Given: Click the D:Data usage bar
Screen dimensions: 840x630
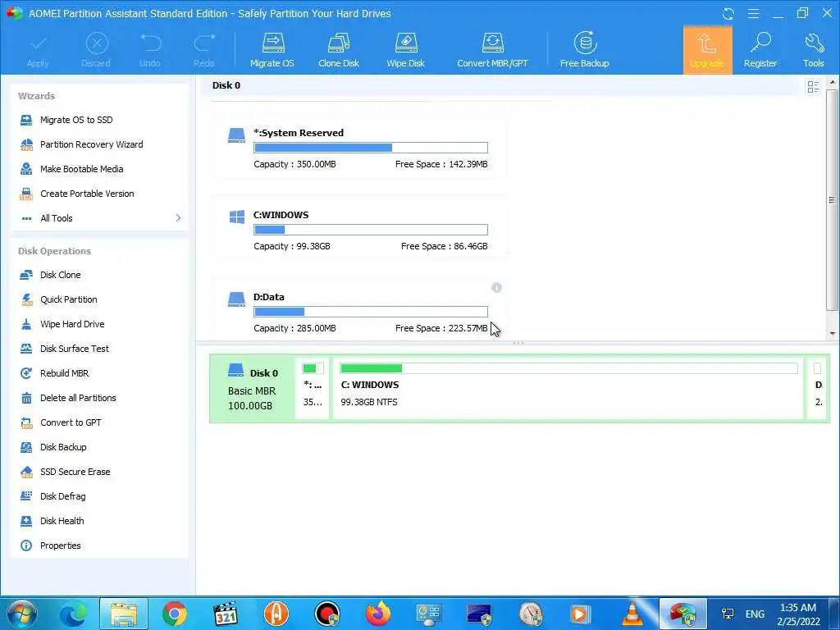Looking at the screenshot, I should (x=371, y=312).
